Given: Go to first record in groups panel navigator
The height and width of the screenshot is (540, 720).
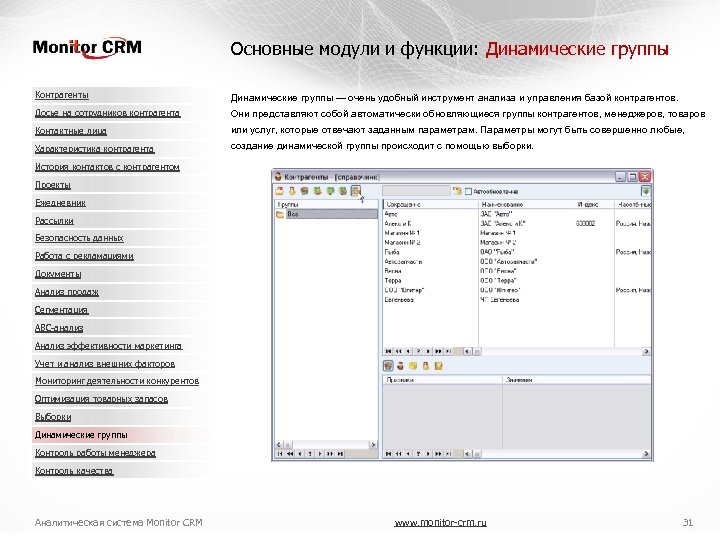Looking at the screenshot, I should 280,454.
